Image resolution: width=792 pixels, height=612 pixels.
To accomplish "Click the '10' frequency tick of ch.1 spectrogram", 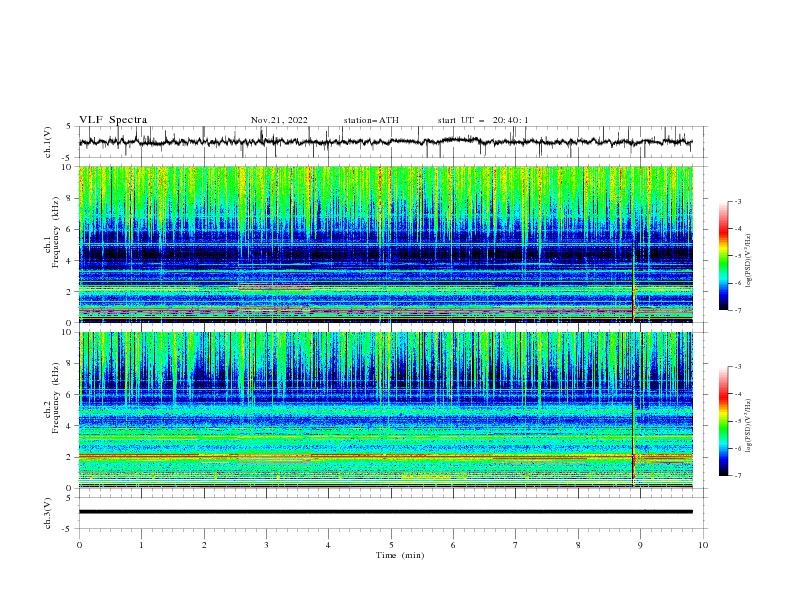I will pos(69,167).
